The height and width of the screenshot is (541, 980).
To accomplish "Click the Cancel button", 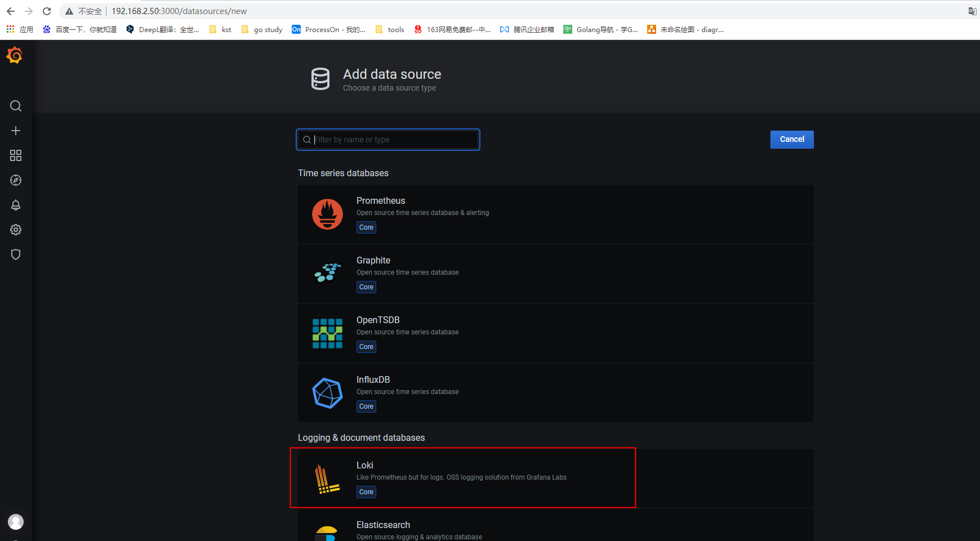I will 792,139.
